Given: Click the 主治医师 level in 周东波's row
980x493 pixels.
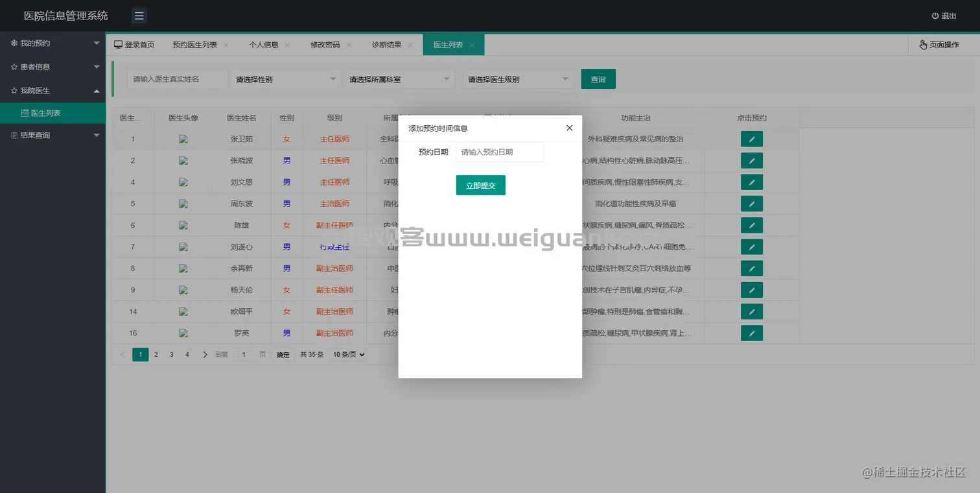Looking at the screenshot, I should (334, 204).
